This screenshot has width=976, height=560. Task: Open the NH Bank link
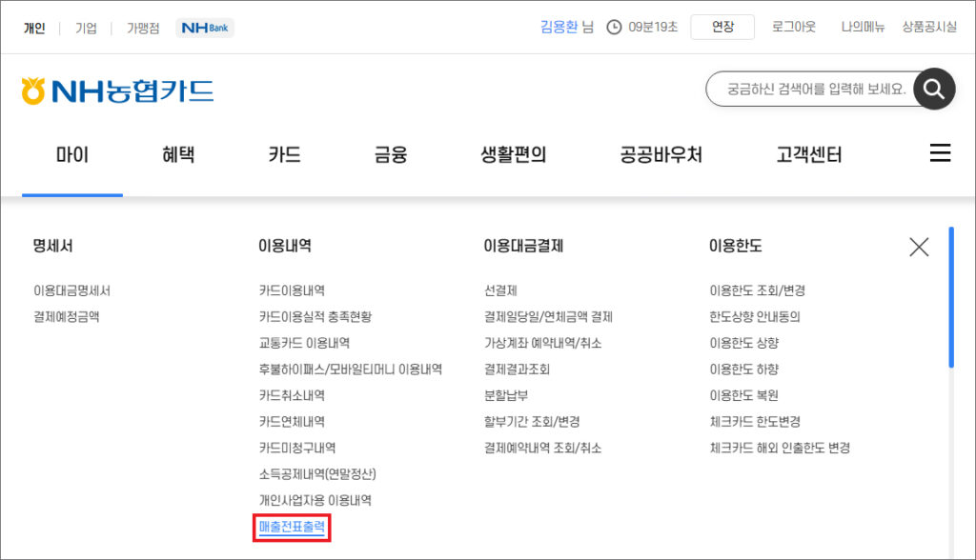(205, 28)
